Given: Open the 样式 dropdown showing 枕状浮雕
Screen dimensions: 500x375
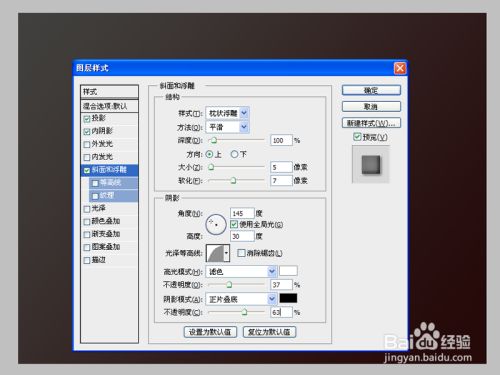Looking at the screenshot, I should (227, 113).
